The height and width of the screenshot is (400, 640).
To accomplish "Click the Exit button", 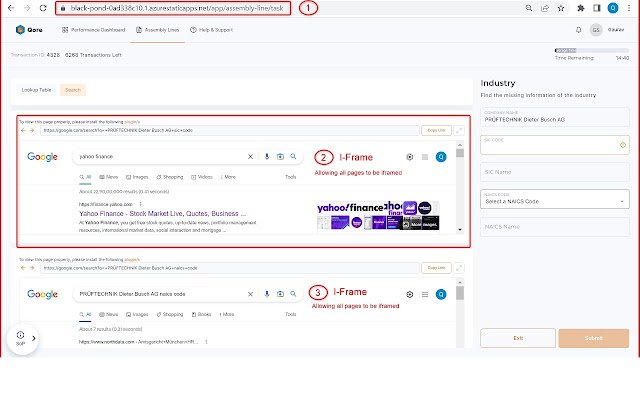I will [x=518, y=338].
